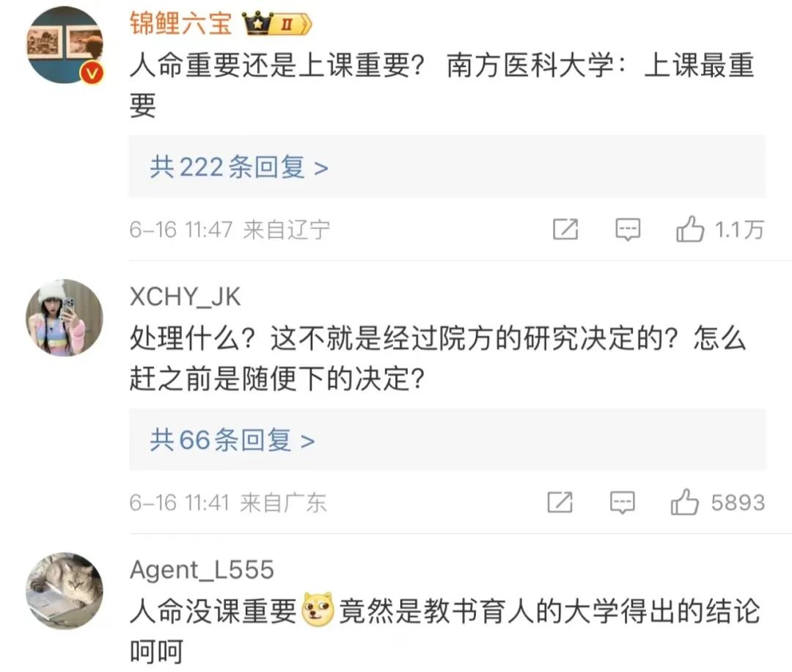Image resolution: width=792 pixels, height=672 pixels.
Task: Tap comment bubble icon on XCHY_JK's post
Action: [x=623, y=503]
